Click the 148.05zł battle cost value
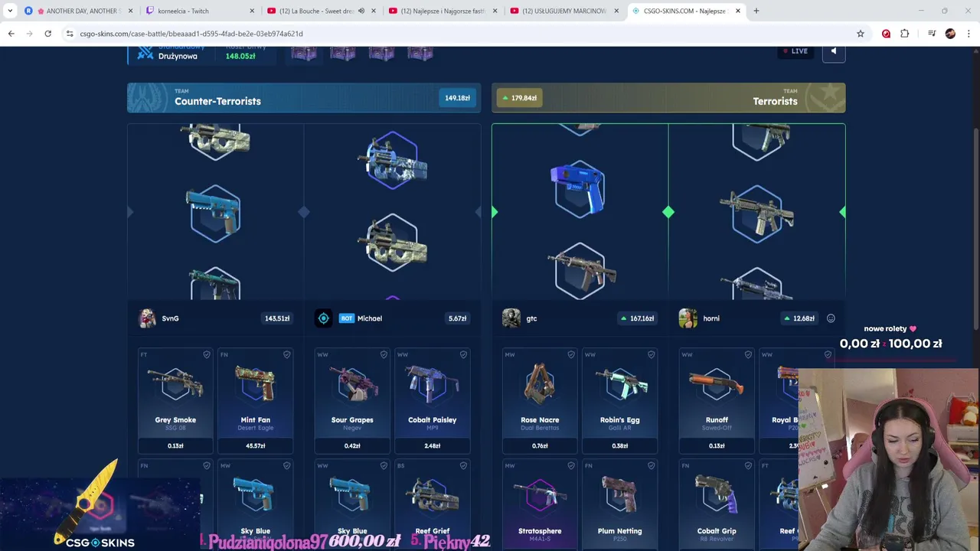Image resolution: width=980 pixels, height=551 pixels. point(240,57)
